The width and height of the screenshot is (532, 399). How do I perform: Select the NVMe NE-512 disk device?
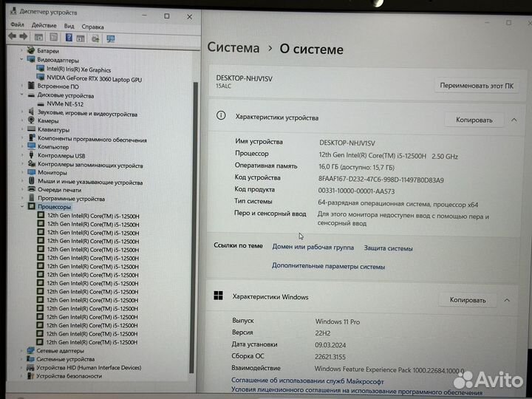pyautogui.click(x=65, y=104)
